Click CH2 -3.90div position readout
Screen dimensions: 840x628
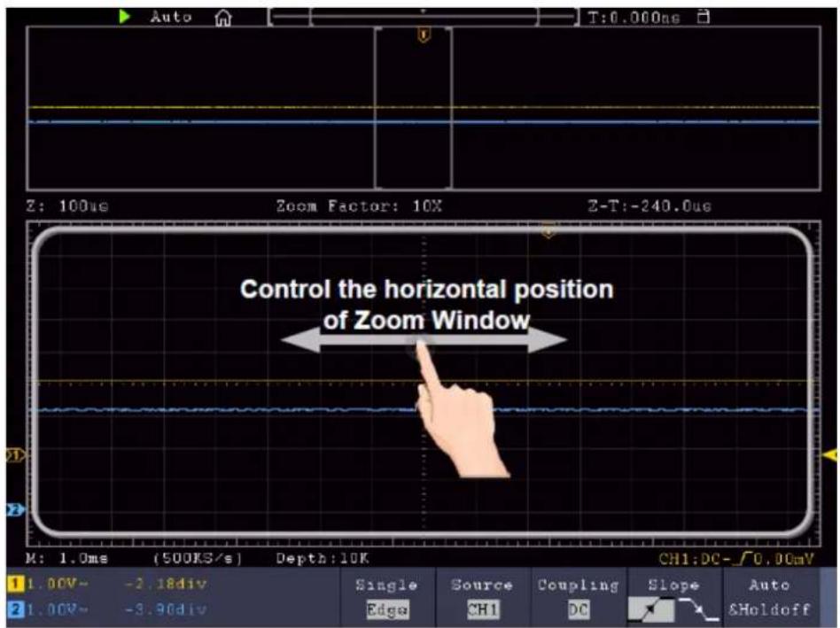[166, 609]
